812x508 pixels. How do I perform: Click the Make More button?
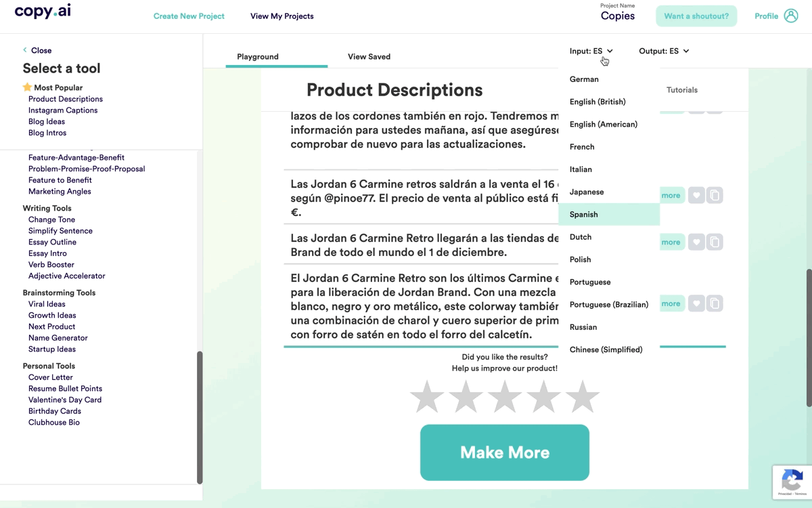(505, 452)
